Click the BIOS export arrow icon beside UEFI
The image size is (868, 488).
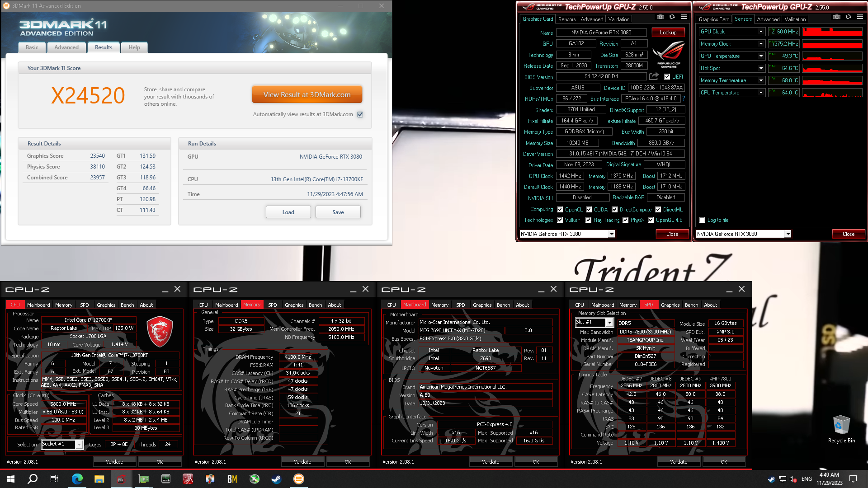654,76
